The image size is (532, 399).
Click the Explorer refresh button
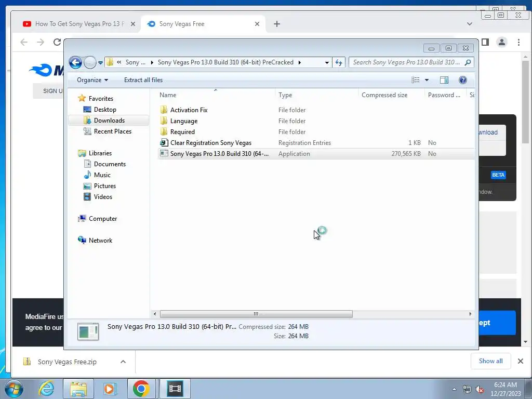(339, 62)
